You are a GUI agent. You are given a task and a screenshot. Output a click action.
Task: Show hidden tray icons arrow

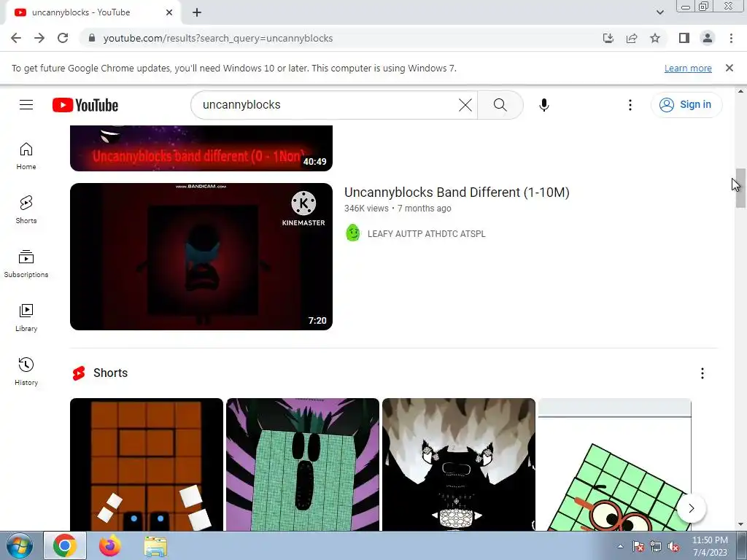point(620,546)
